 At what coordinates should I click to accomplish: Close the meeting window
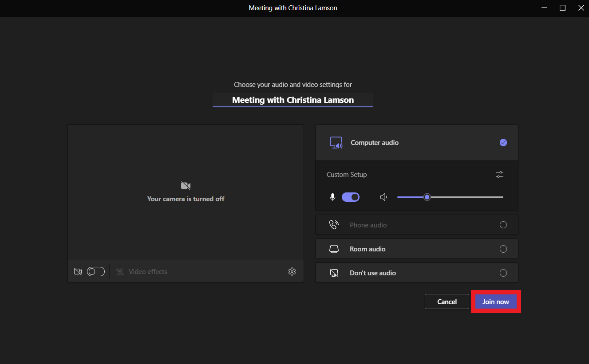pyautogui.click(x=581, y=8)
